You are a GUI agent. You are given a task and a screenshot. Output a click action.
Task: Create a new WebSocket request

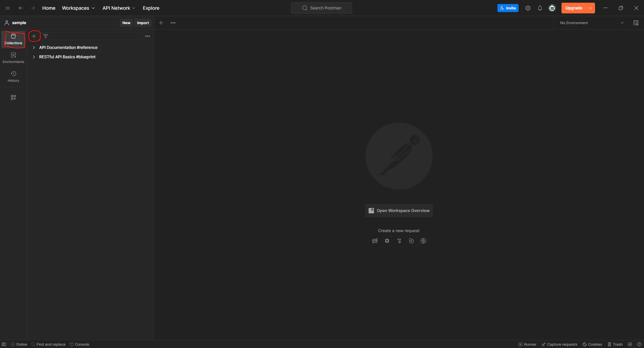click(411, 241)
